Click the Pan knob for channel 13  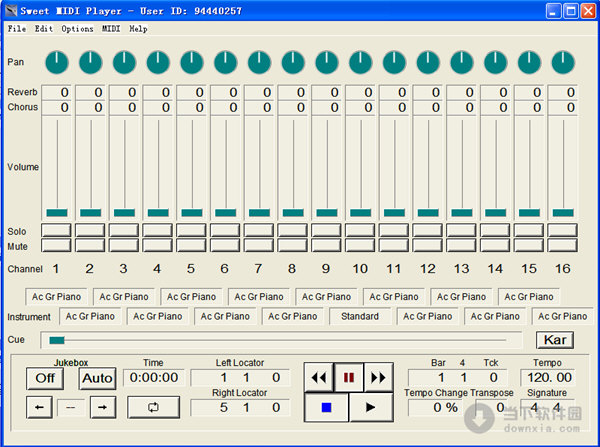[x=462, y=62]
